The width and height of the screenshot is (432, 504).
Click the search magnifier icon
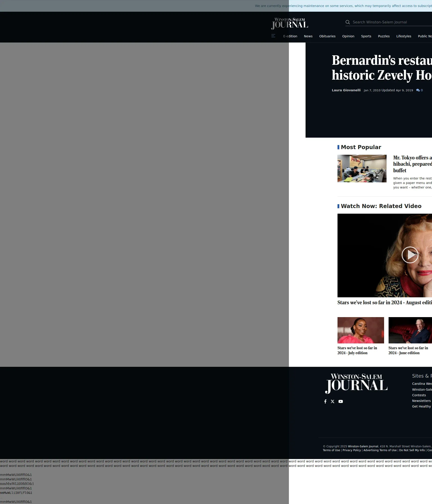click(348, 22)
